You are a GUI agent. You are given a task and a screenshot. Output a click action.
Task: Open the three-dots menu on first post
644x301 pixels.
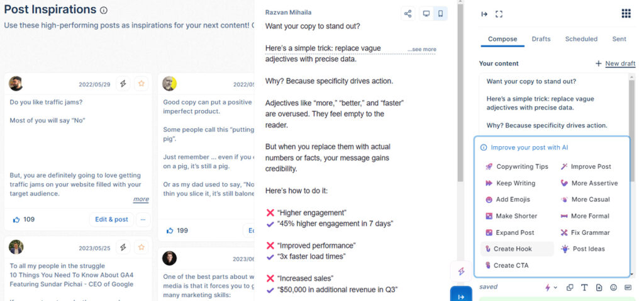click(143, 220)
